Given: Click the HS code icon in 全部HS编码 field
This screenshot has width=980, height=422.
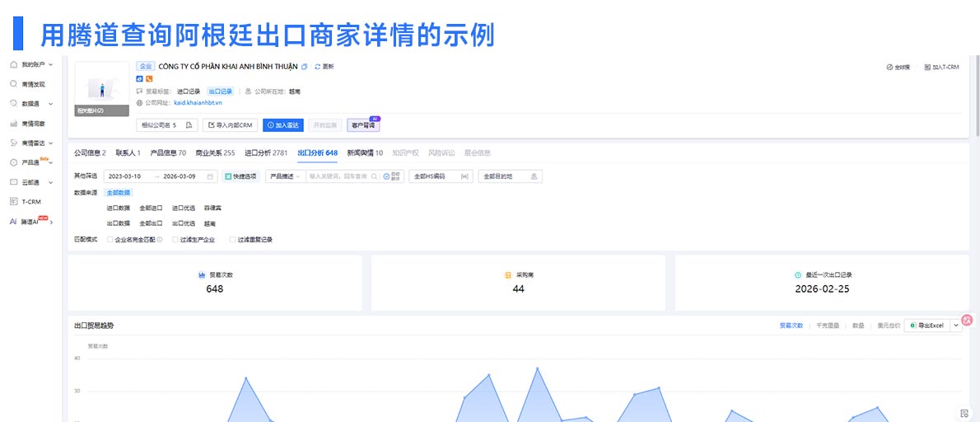Looking at the screenshot, I should click(x=464, y=176).
